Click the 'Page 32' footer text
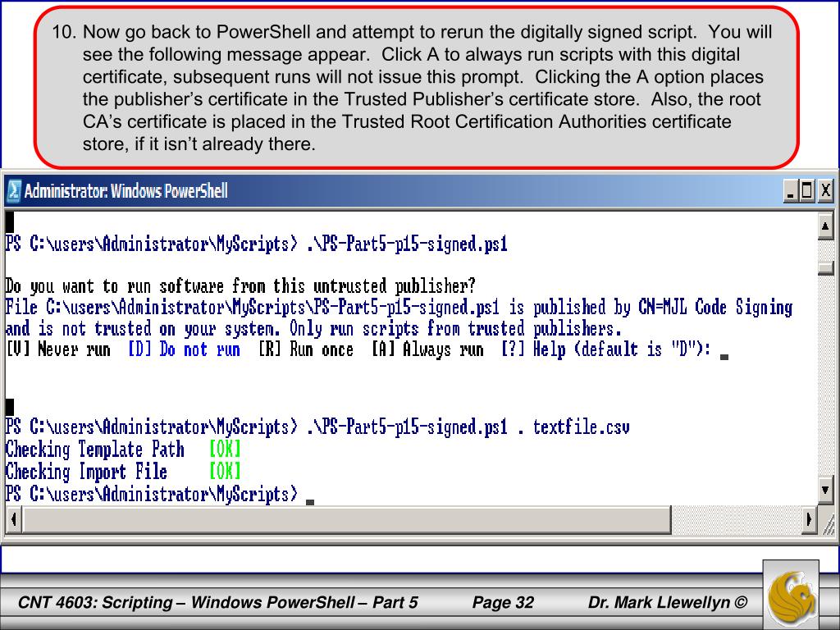The width and height of the screenshot is (840, 630). tap(503, 602)
